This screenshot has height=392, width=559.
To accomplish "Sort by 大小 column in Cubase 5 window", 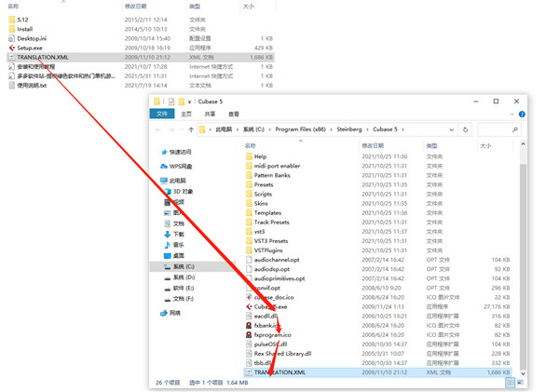I will point(485,145).
